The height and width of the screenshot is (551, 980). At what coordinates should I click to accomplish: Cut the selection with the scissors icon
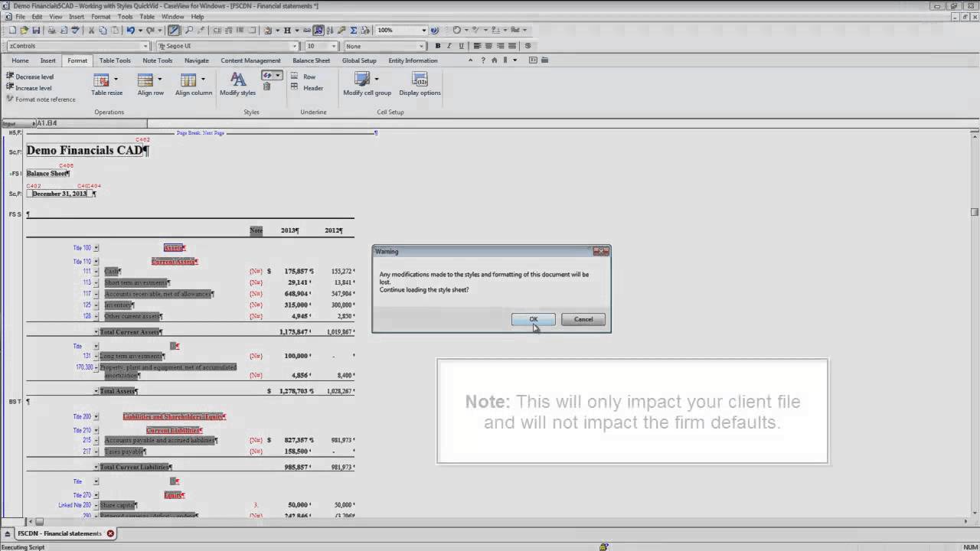coord(91,31)
